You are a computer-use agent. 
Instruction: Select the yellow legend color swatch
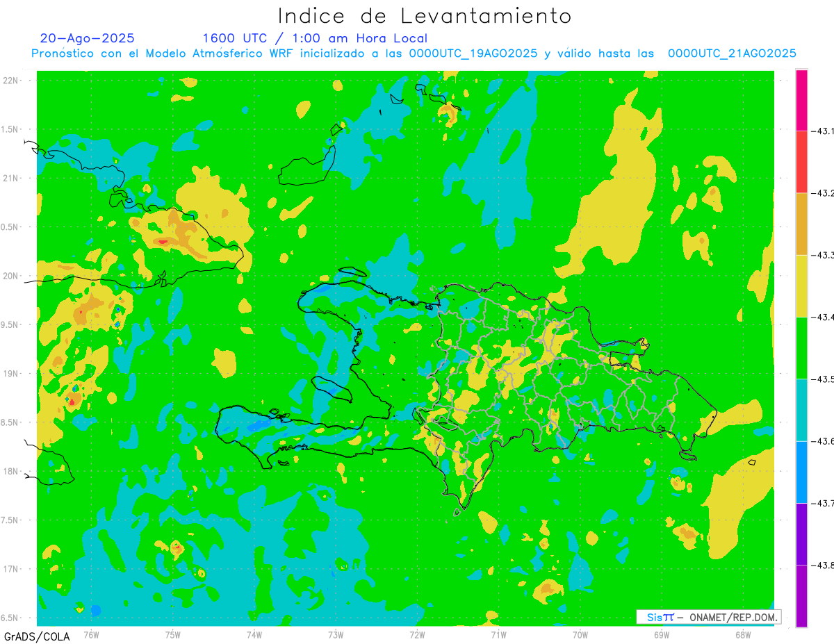[x=801, y=286]
